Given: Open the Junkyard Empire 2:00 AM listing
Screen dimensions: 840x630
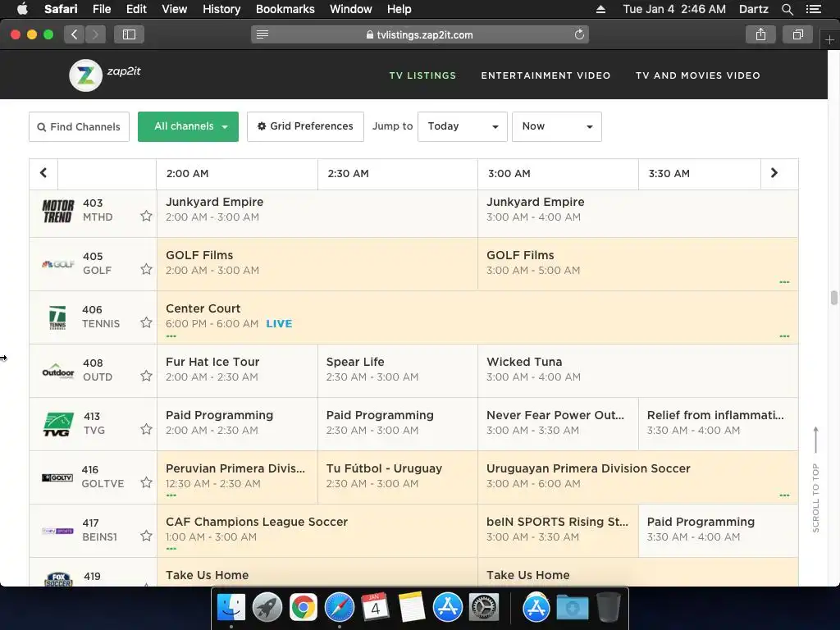Looking at the screenshot, I should click(317, 213).
